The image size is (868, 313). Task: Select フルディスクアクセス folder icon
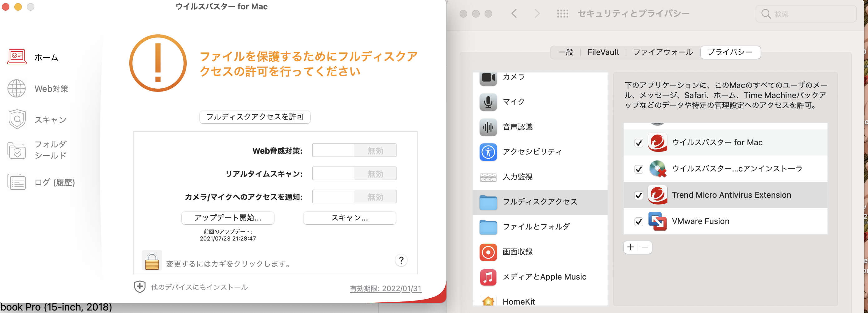(x=488, y=202)
